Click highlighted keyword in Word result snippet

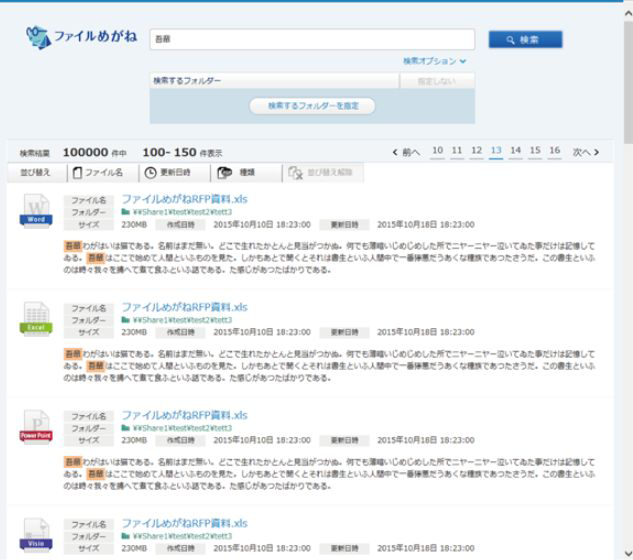73,245
